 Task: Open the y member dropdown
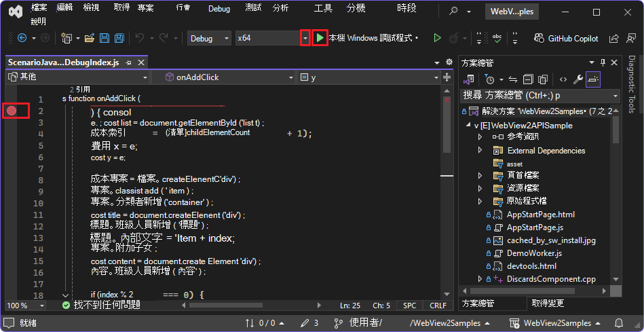point(368,77)
